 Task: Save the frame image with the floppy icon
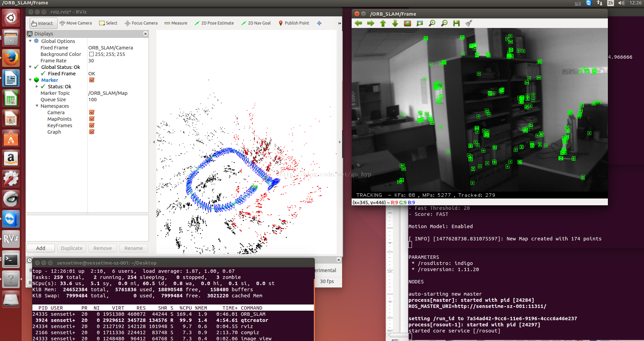click(x=457, y=23)
